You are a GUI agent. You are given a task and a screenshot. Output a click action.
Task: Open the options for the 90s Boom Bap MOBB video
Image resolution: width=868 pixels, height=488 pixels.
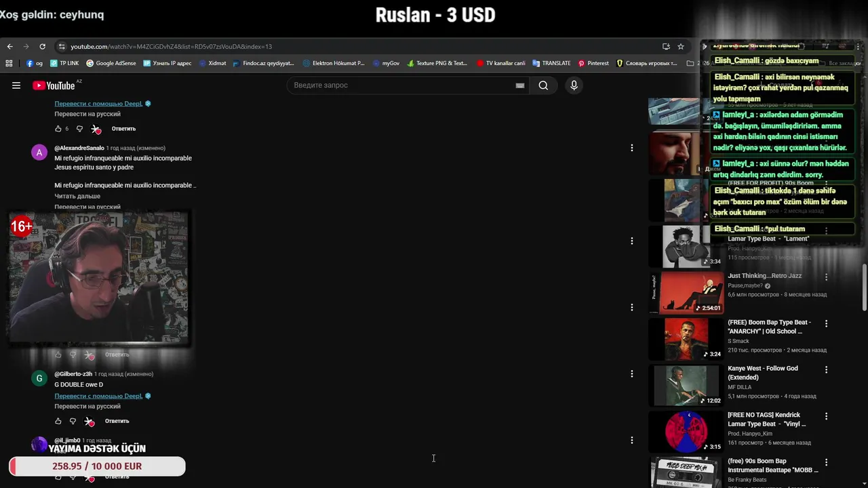(x=826, y=462)
